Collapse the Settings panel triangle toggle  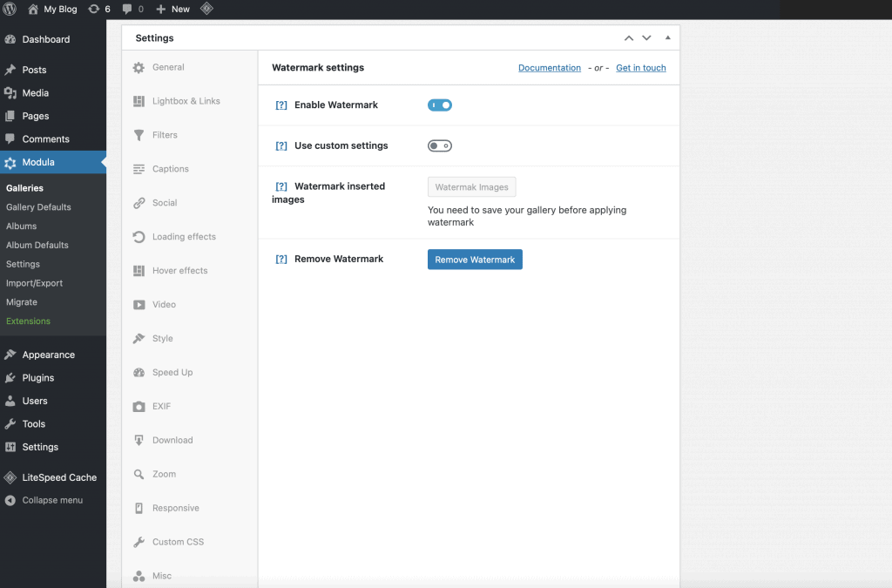pos(668,38)
